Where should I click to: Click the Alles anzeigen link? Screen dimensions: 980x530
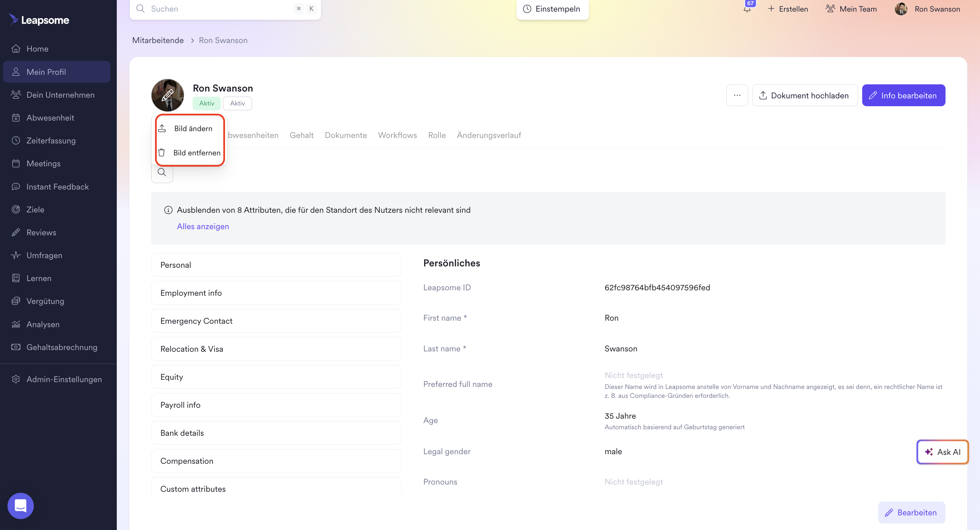203,226
